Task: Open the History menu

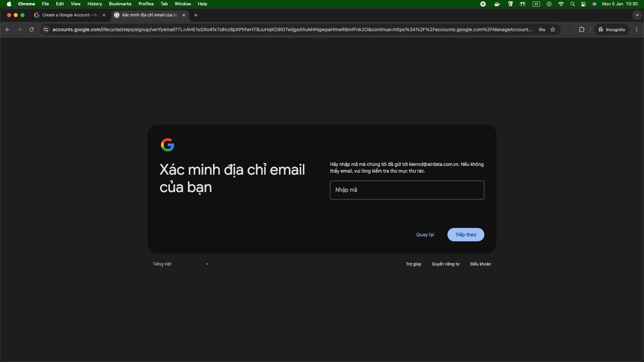Action: tap(95, 4)
